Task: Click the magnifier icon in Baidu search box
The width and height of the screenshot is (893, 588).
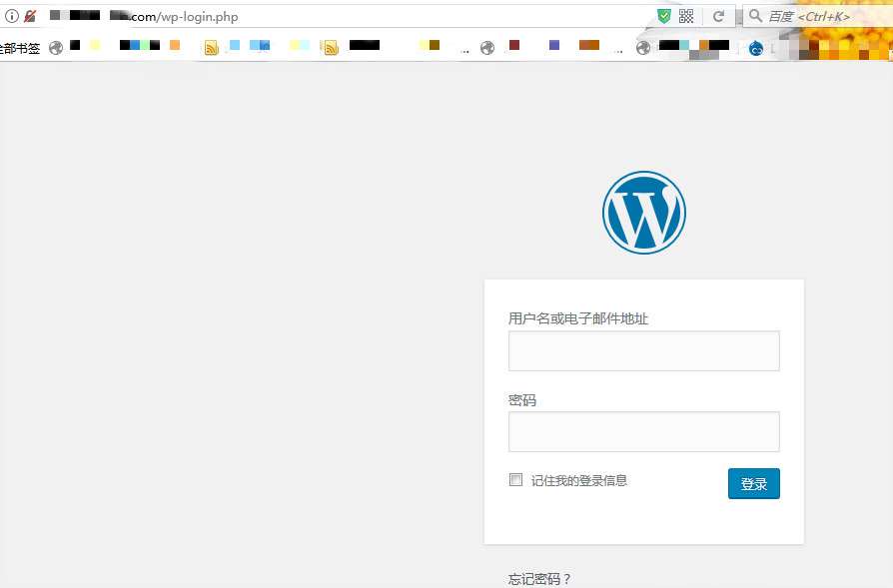Action: [755, 15]
